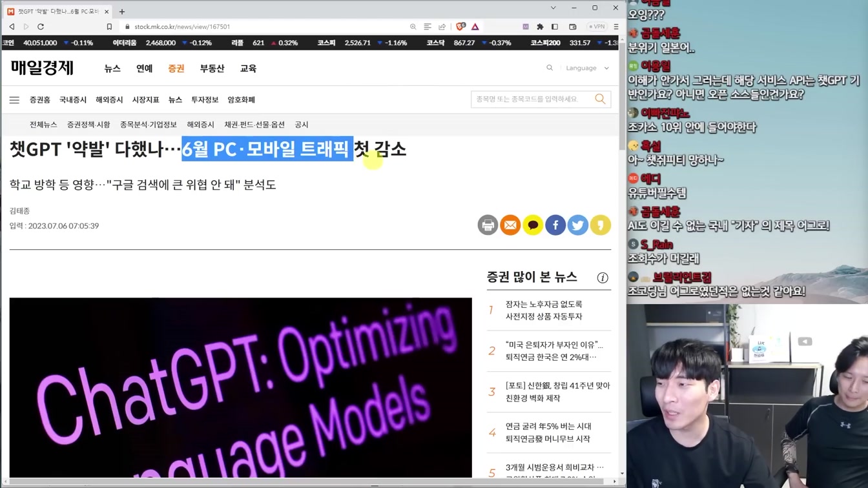Go to 국내증시 submenu
868x488 pixels.
pos(73,100)
